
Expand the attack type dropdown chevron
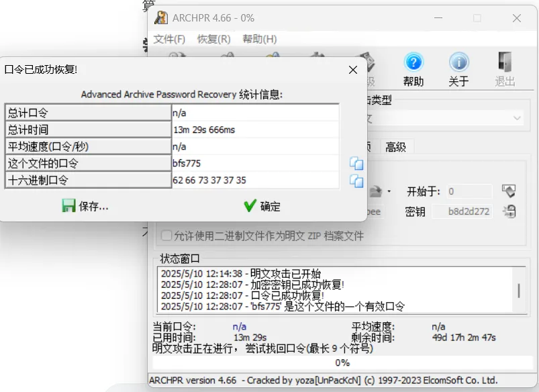517,119
